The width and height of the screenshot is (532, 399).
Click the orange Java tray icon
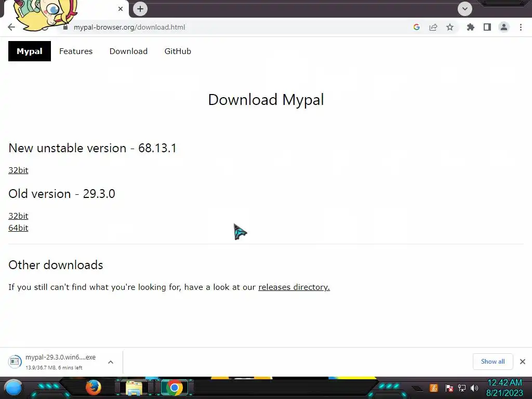click(434, 388)
